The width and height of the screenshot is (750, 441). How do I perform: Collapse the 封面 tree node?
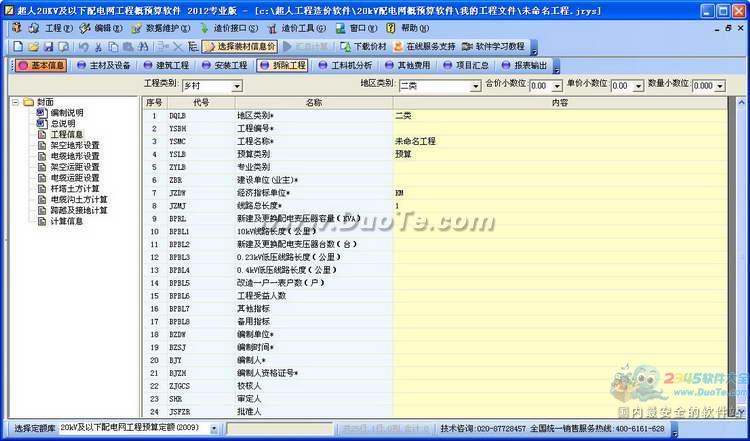click(x=15, y=102)
